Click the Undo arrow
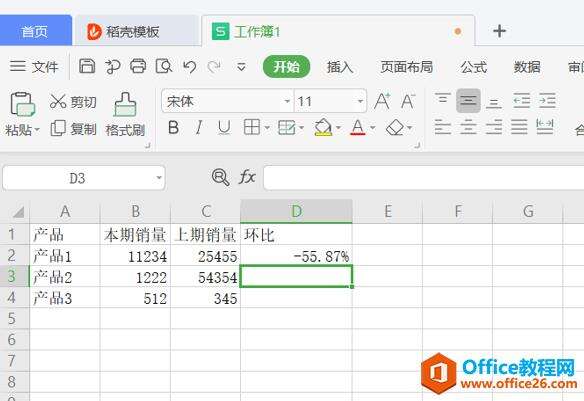This screenshot has width=584, height=401. tap(190, 67)
